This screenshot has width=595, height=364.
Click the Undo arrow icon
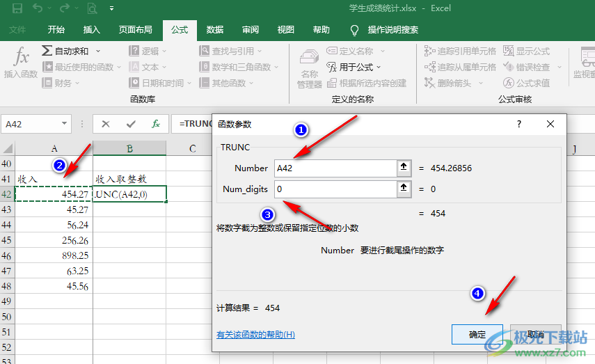pos(37,8)
